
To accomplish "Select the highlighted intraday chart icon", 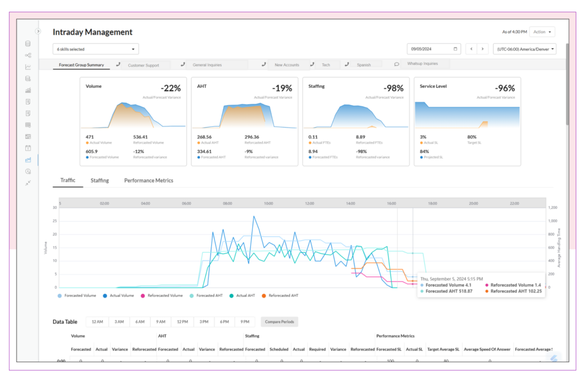I will point(27,160).
